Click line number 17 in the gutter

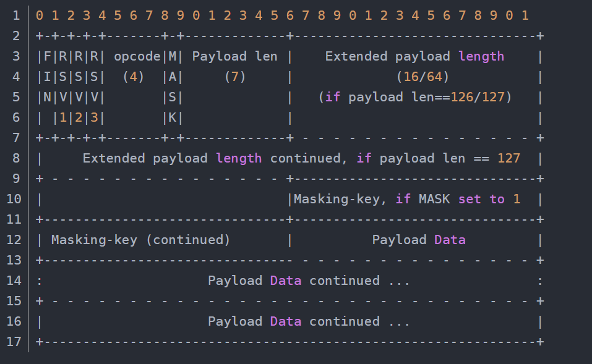pos(14,342)
